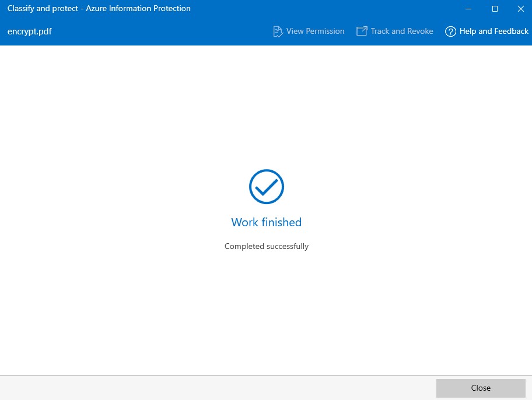Click the Track and Revoke icon
The image size is (532, 400).
[x=362, y=31]
